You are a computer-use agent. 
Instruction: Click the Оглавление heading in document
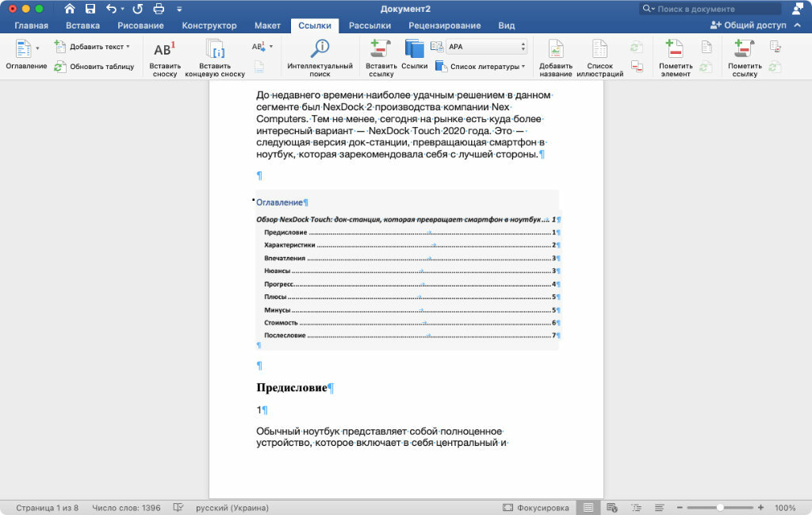tap(279, 202)
